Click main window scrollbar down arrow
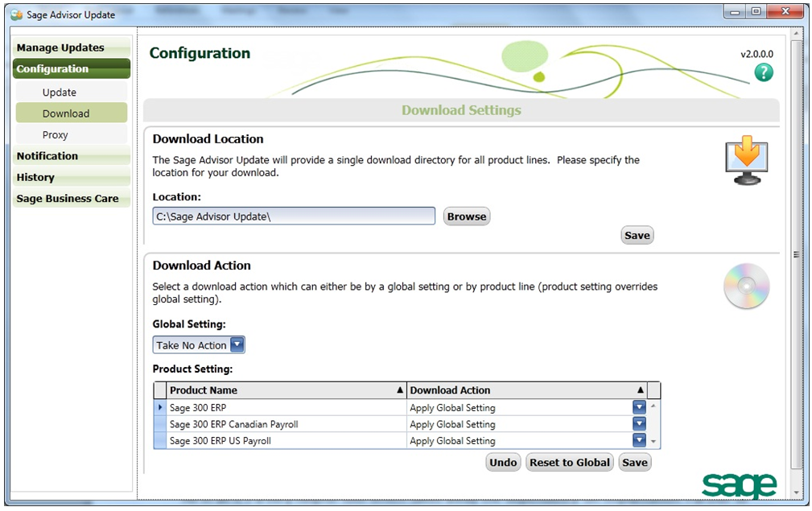The image size is (812, 511). tap(797, 492)
